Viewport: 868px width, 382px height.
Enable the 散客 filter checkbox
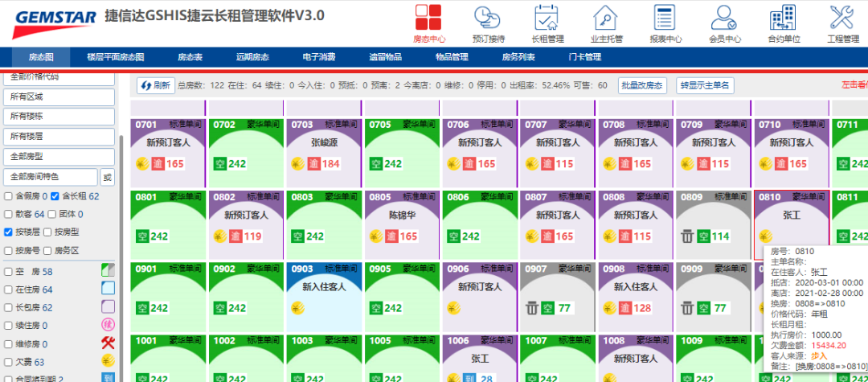8,214
